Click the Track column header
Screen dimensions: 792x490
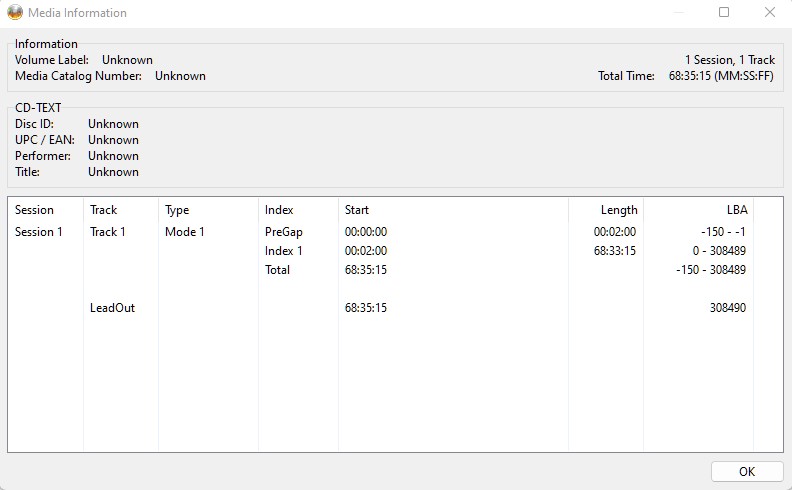104,210
